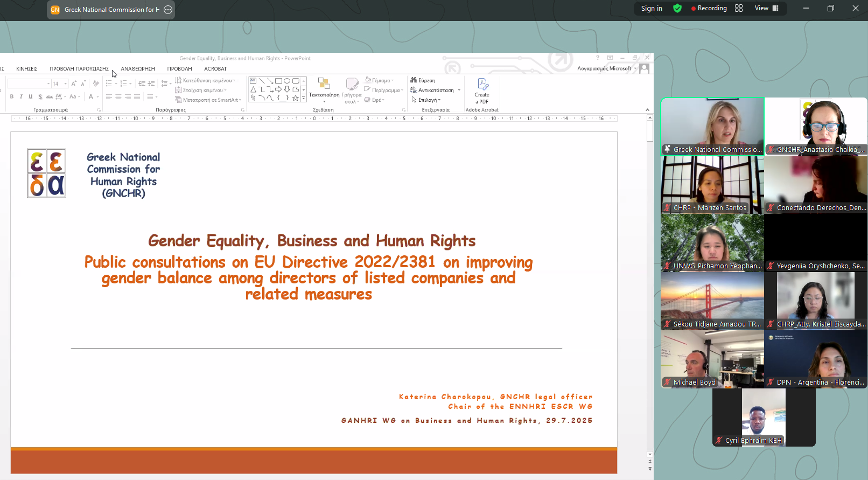Decrease the list indent level

[x=142, y=84]
